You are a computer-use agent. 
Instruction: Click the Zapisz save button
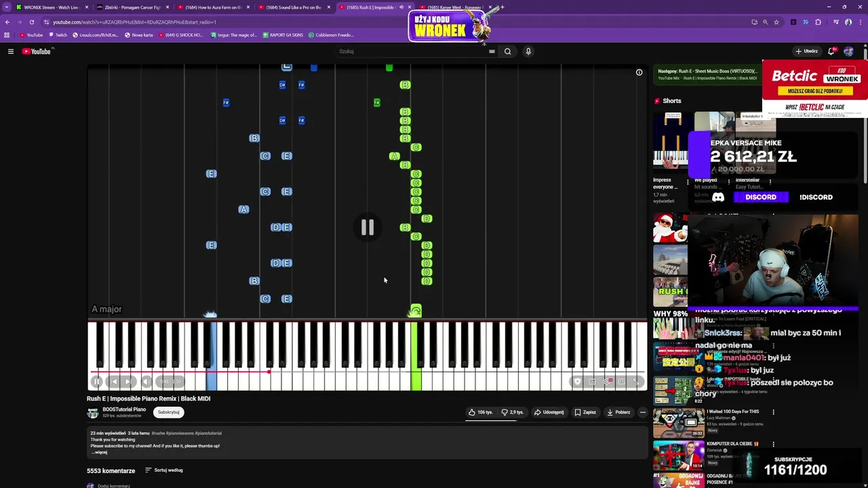click(585, 412)
